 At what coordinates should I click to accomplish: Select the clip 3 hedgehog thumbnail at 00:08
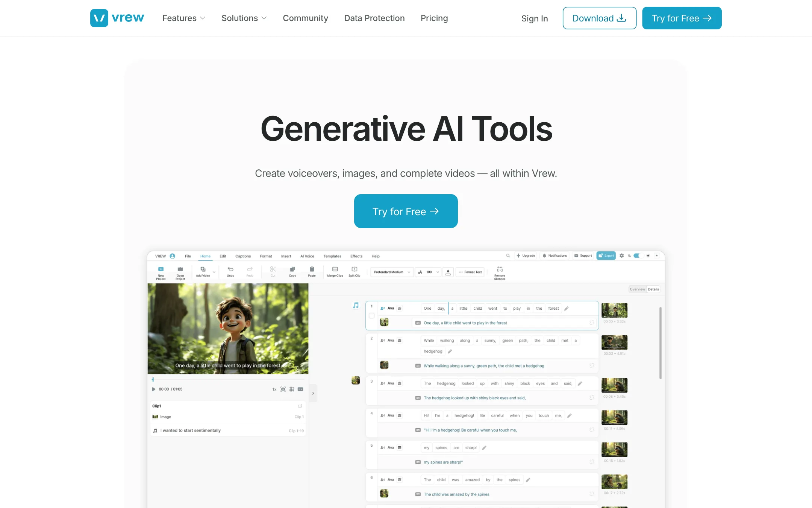coord(614,385)
